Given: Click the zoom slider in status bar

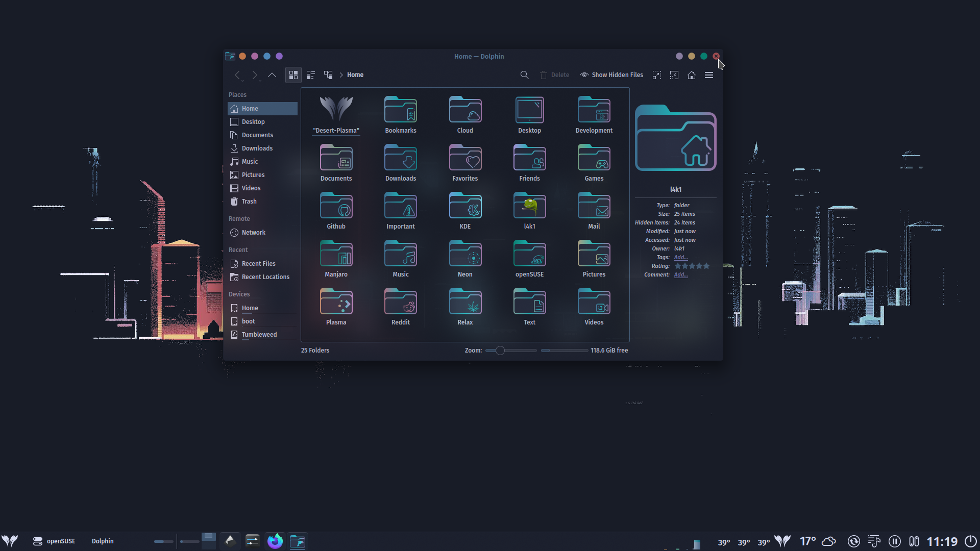Looking at the screenshot, I should (x=511, y=350).
